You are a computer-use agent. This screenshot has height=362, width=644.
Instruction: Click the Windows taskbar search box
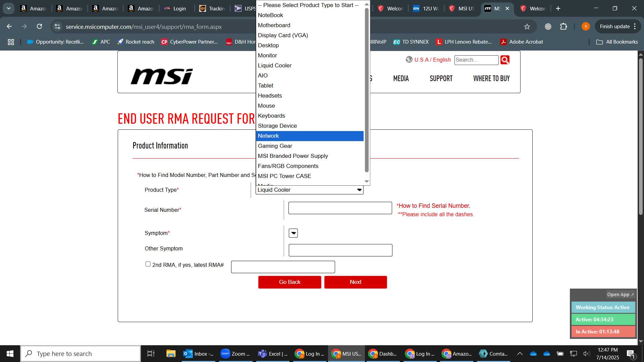click(80, 354)
